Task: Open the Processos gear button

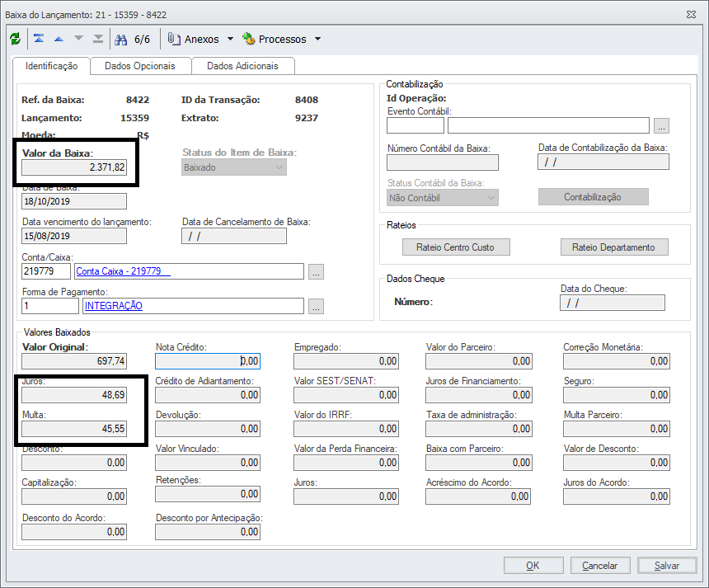Action: click(275, 39)
